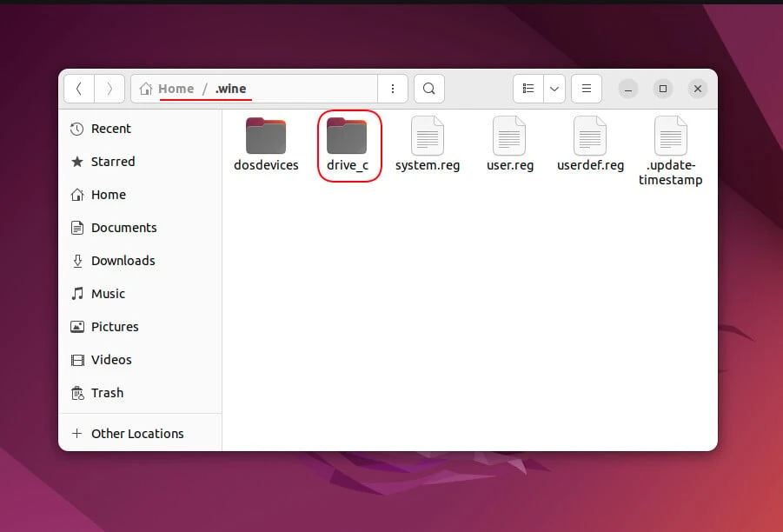This screenshot has width=783, height=532.
Task: Open Recent in the sidebar
Action: coord(110,129)
